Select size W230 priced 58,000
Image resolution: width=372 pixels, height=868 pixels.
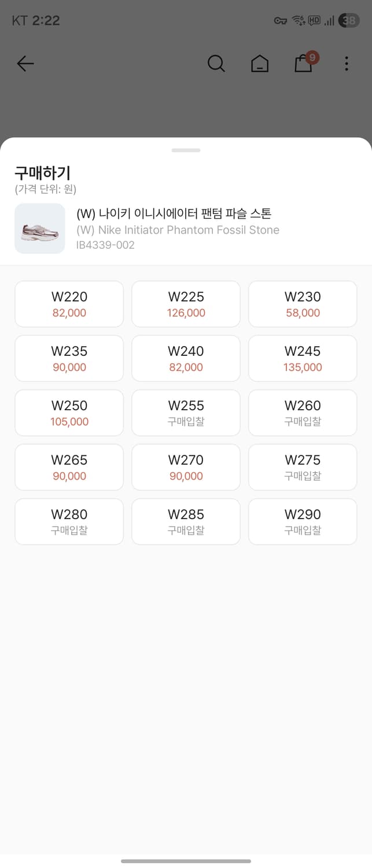[302, 304]
